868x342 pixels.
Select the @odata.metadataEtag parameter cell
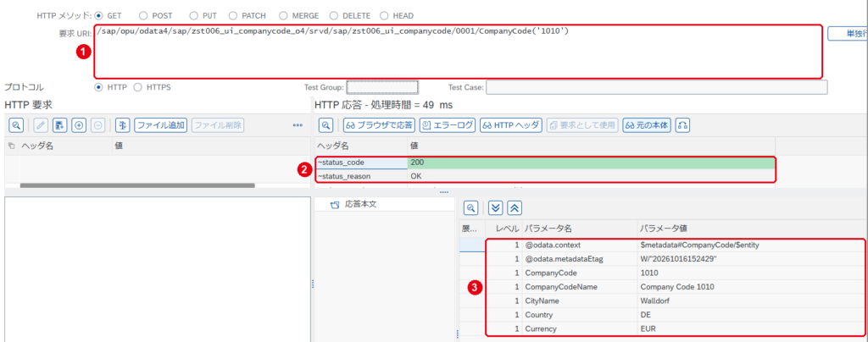pyautogui.click(x=579, y=259)
